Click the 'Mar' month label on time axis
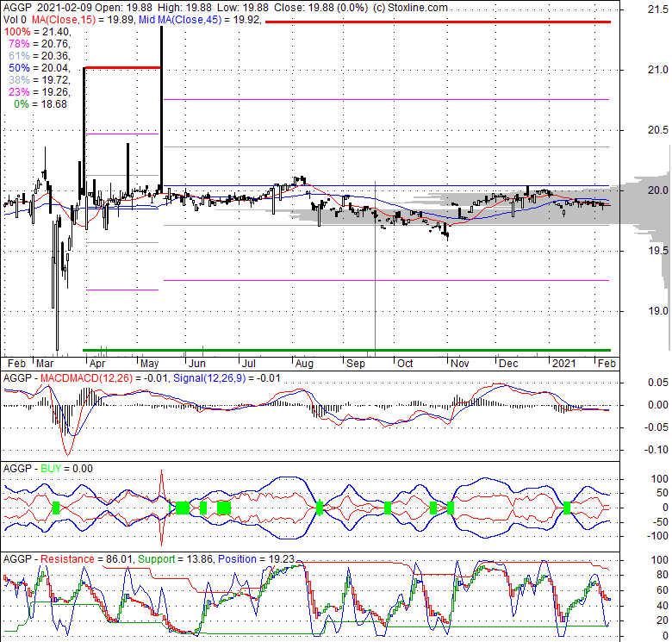Screen dimensions: 672x642 click(45, 364)
